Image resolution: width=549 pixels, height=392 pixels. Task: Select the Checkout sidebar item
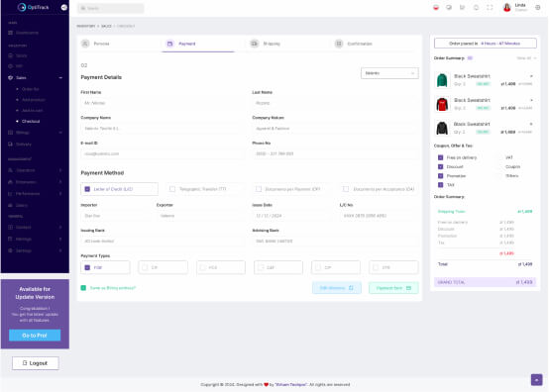31,122
